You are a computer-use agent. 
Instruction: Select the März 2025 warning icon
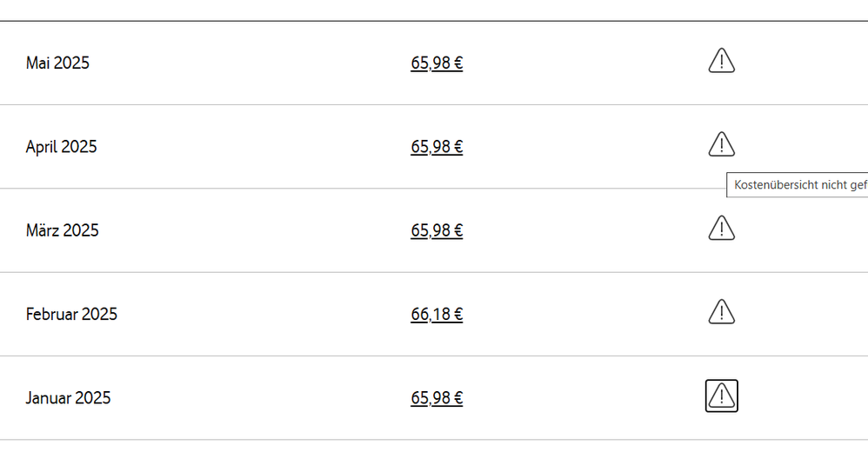tap(721, 229)
